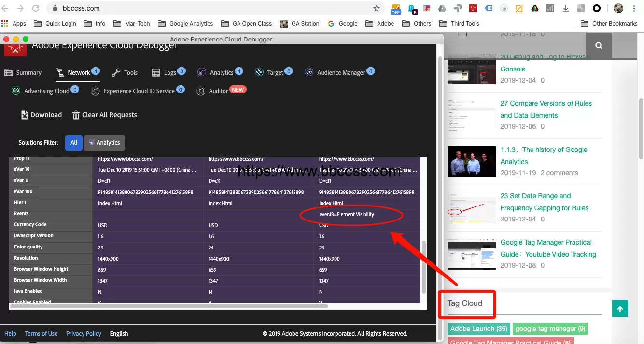
Task: Open the Apps shortcut in bookmarks bar
Action: (14, 23)
